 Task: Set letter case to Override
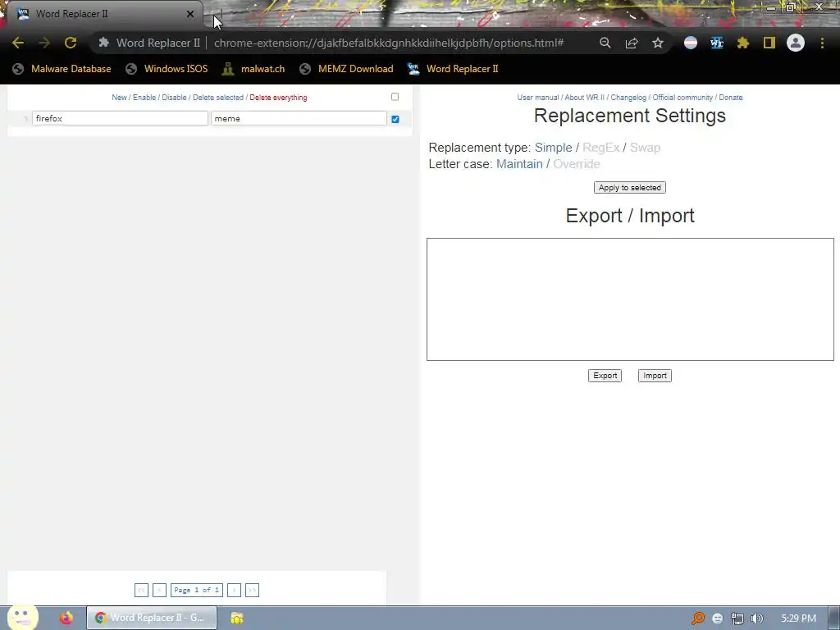click(577, 164)
